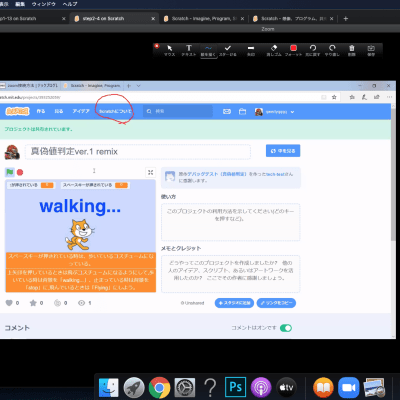The width and height of the screenshot is (400, 400).
Task: Select Scratch - Imagine tab in Edge window
Action: [92, 86]
